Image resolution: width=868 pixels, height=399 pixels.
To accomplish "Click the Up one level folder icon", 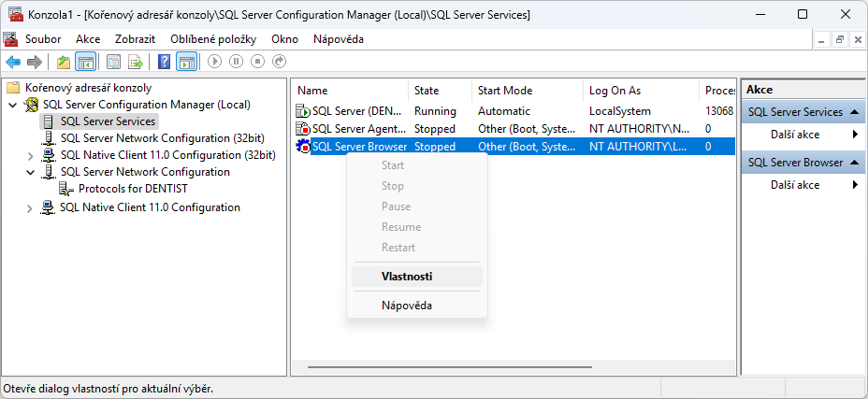I will pyautogui.click(x=64, y=62).
